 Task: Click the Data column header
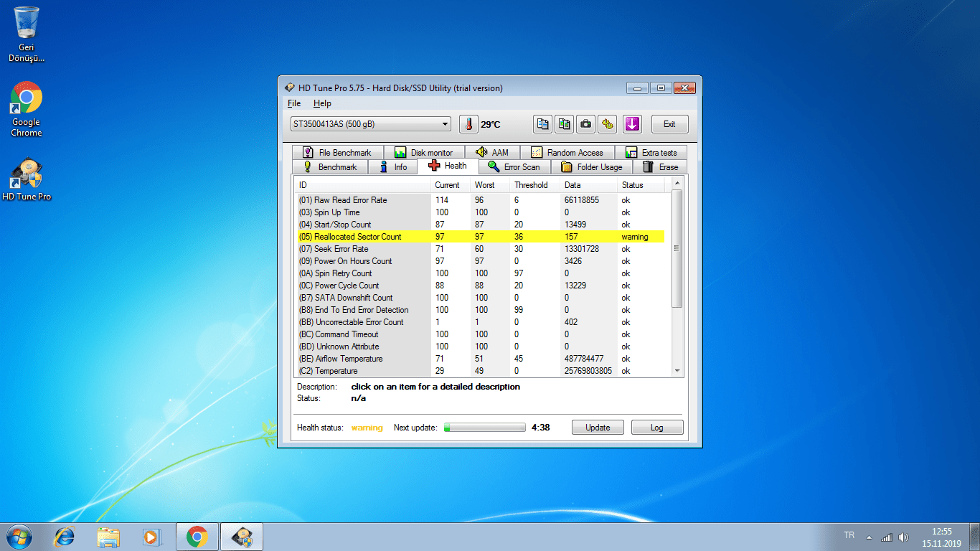[590, 185]
